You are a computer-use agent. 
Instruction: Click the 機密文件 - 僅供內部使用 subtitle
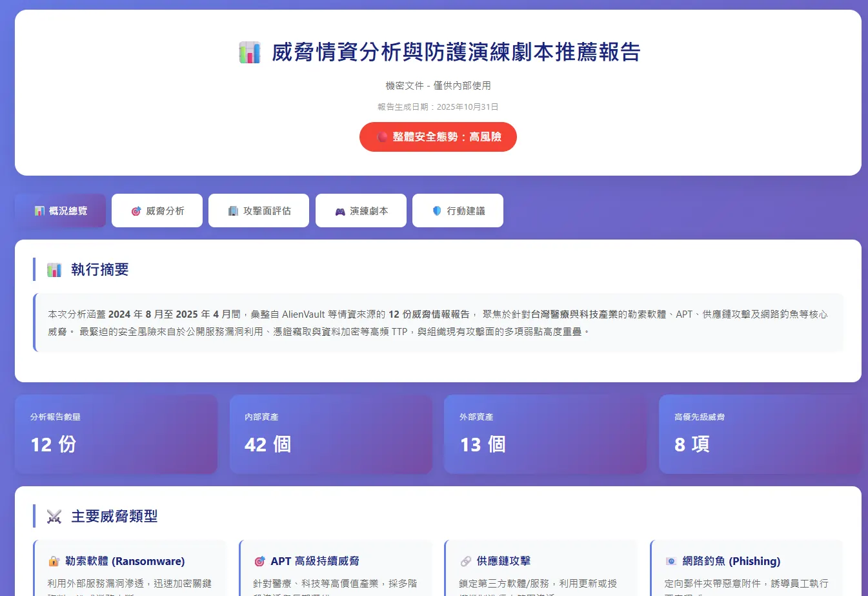438,85
